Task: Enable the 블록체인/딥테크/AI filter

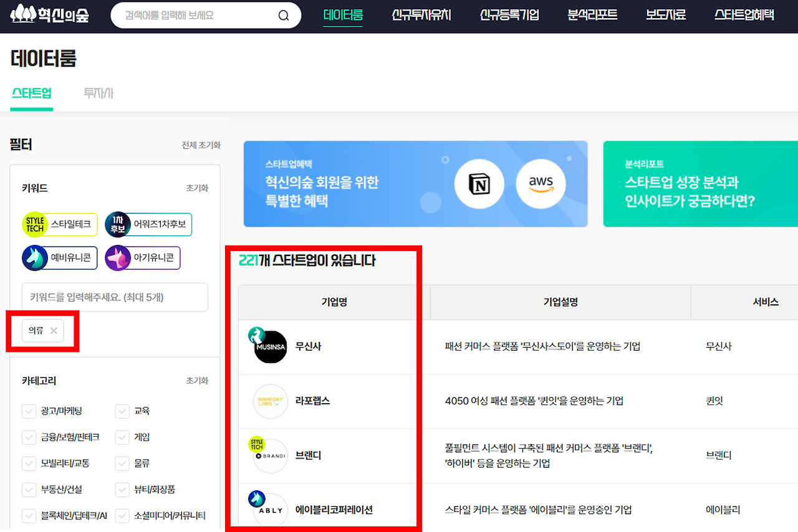Action: click(x=29, y=516)
